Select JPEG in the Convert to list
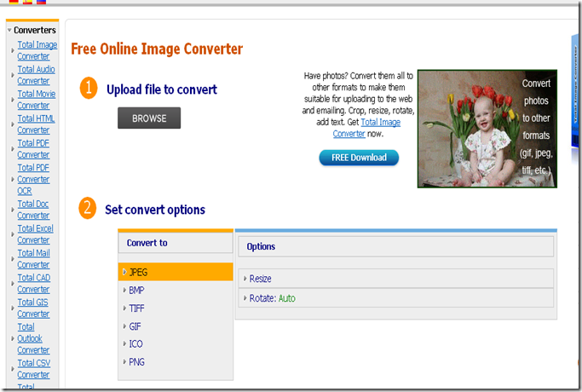Viewport: 582px width, 392px height. (176, 272)
